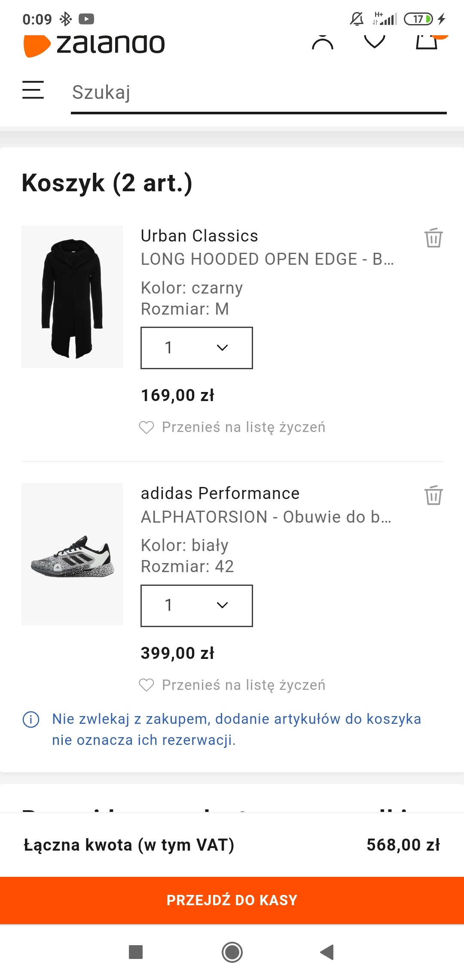The height and width of the screenshot is (980, 464).
Task: View the adidas sneaker thumbnail
Action: [x=72, y=554]
